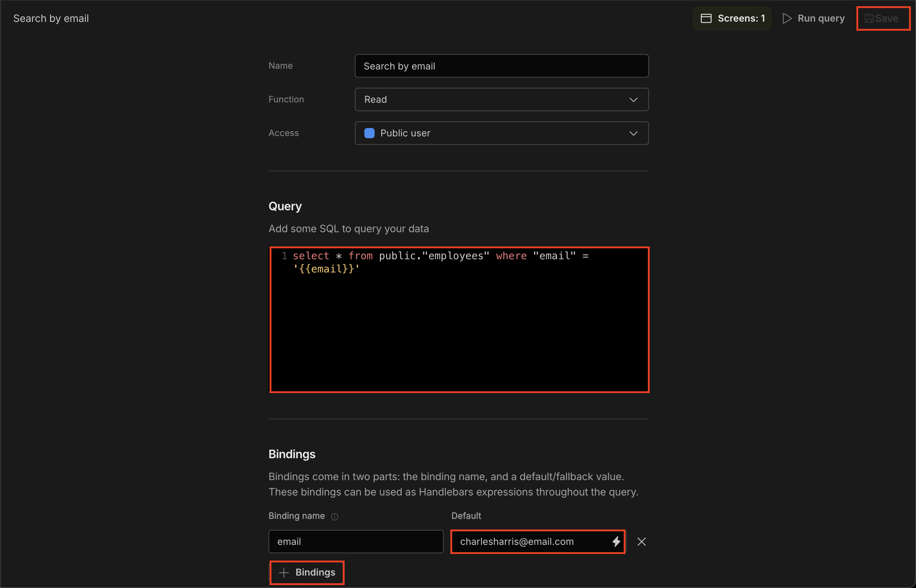The width and height of the screenshot is (916, 588).
Task: Click the 'Add some SQL to query your data' text
Action: 348,229
